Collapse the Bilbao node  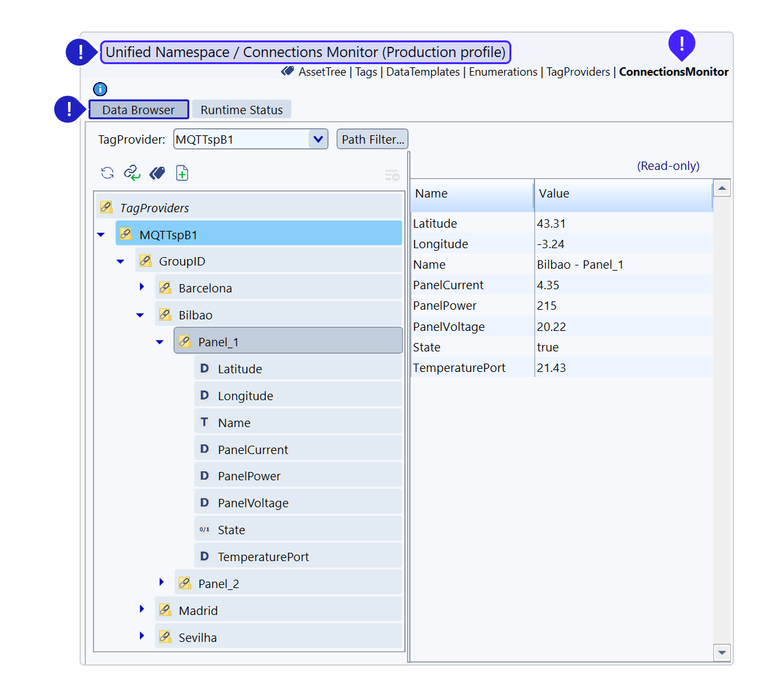[141, 316]
